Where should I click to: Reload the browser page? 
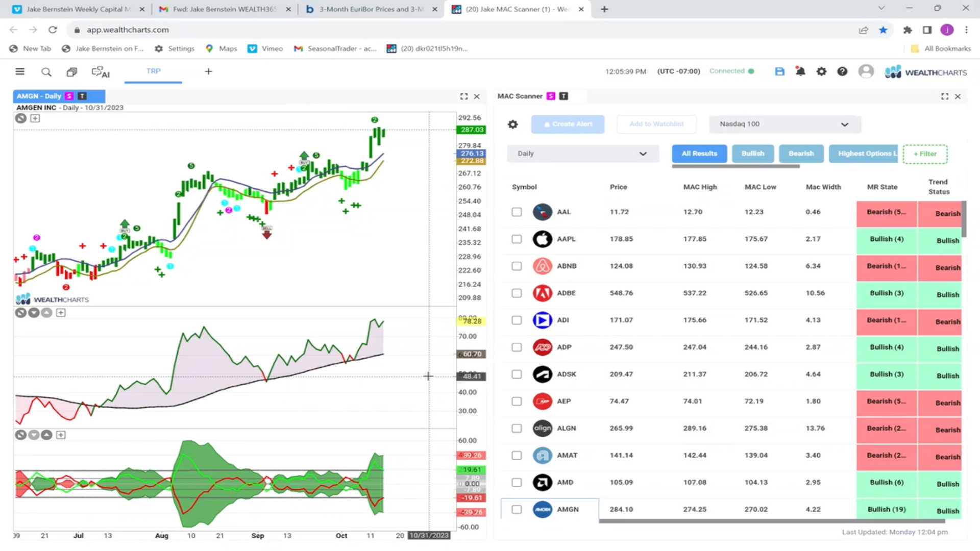tap(53, 30)
